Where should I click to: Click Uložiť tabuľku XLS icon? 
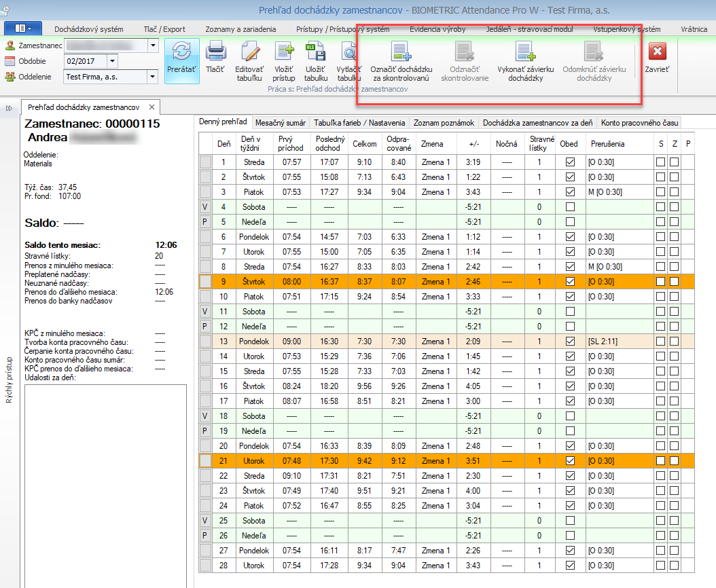[315, 51]
